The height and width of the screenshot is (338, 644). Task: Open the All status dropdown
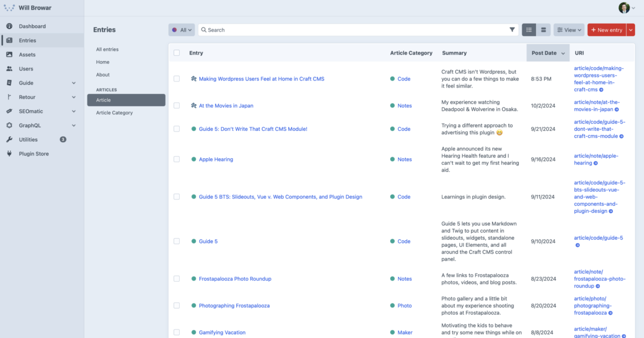[x=181, y=30]
